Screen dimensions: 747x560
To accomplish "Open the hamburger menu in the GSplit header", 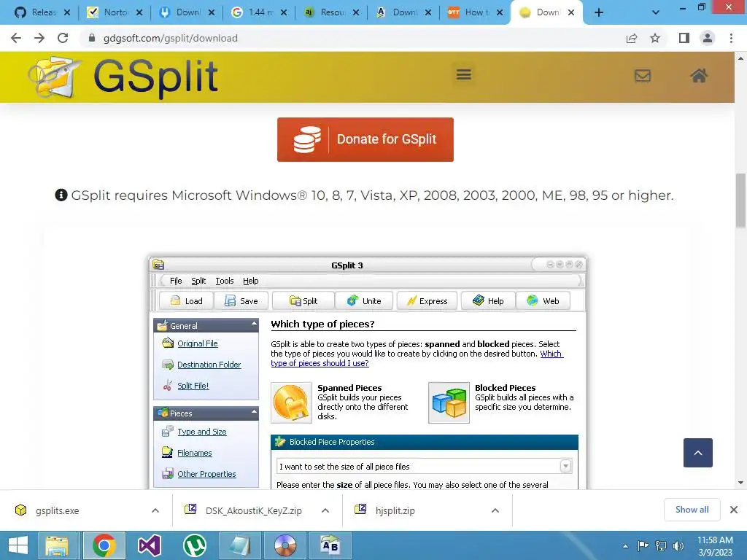I will [x=463, y=75].
